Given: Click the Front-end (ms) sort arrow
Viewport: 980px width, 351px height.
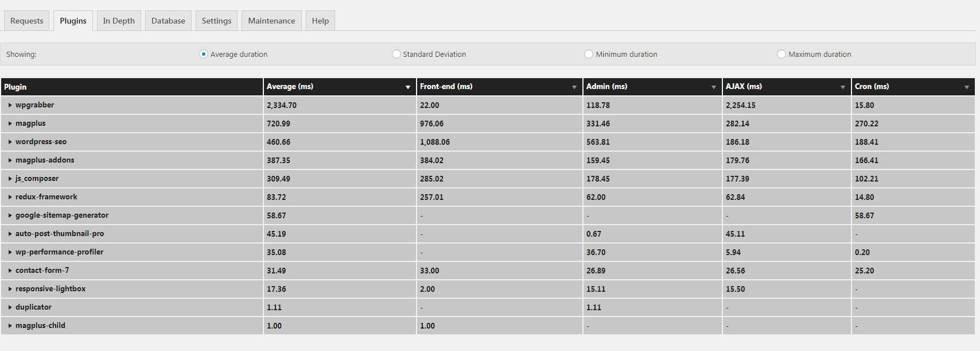Looking at the screenshot, I should (x=574, y=87).
